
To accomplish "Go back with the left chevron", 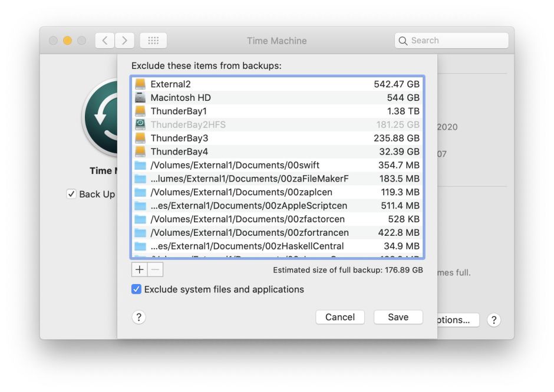I will tap(104, 41).
